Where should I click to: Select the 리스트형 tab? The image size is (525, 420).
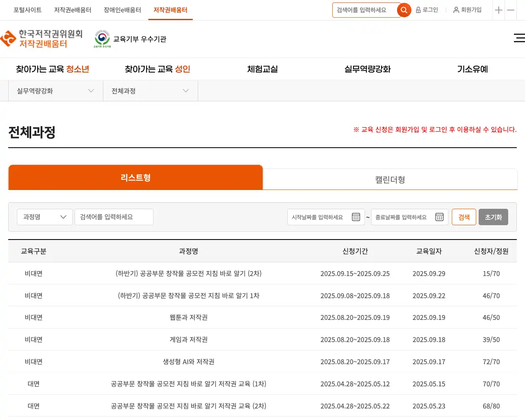coord(135,178)
